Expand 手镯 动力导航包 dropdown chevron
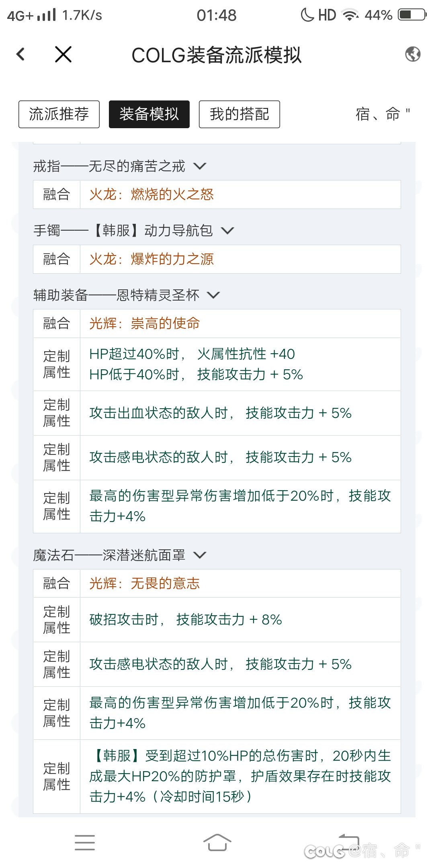 click(227, 231)
